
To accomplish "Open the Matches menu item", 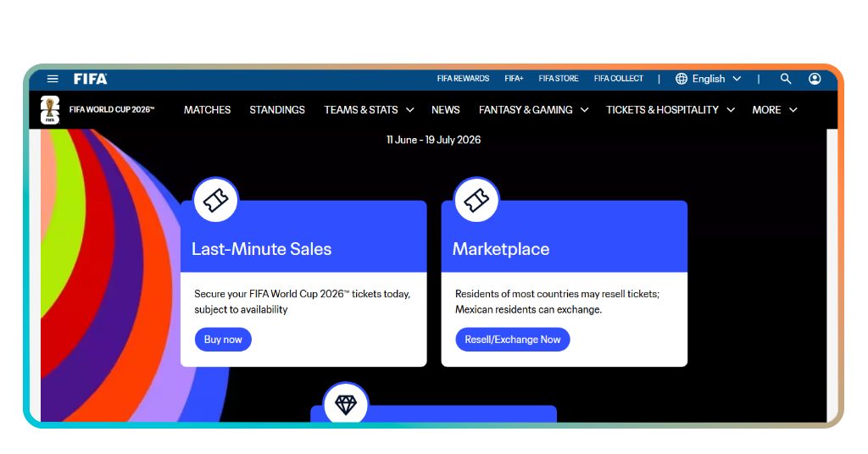I will pyautogui.click(x=207, y=110).
